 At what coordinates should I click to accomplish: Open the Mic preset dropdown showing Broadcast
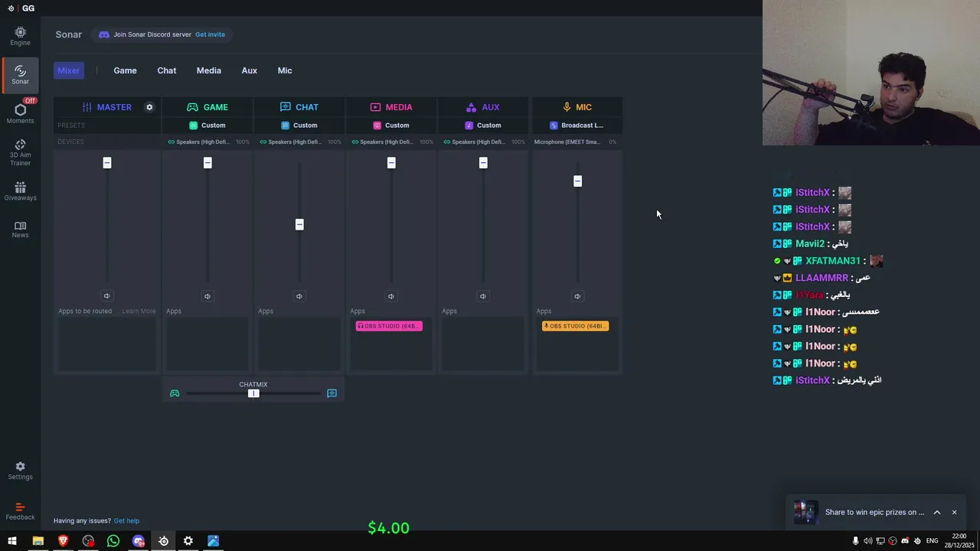[577, 126]
